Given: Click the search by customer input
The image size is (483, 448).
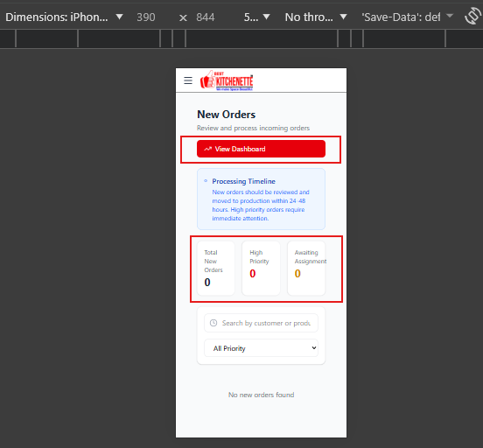Looking at the screenshot, I should click(261, 323).
